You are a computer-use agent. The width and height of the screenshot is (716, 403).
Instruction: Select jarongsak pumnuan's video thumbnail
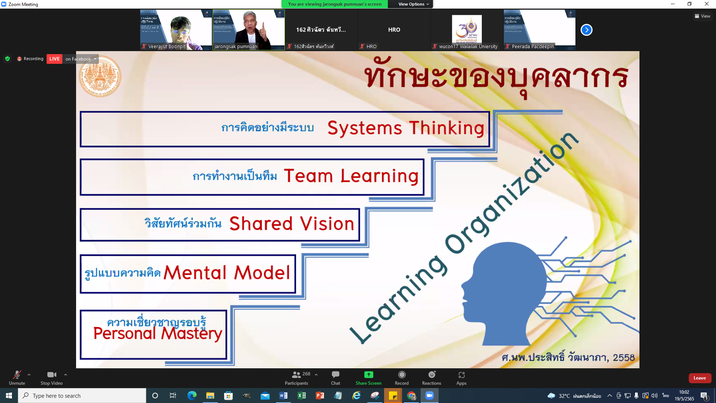(x=248, y=30)
